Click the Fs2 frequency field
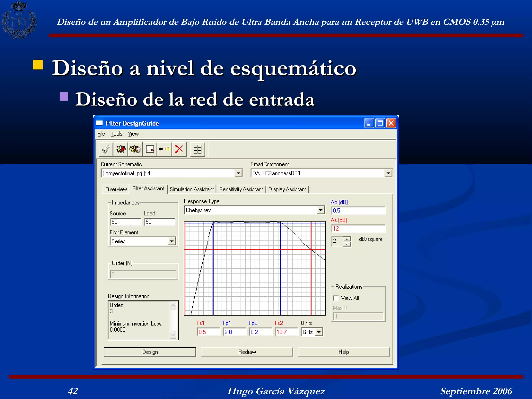Screen dimensions: 532x399 (287, 332)
